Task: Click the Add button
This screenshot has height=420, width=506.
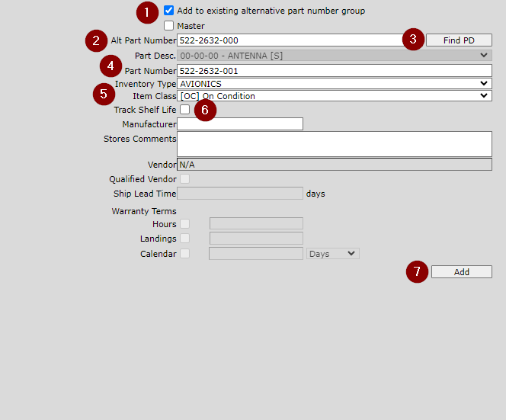Action: click(x=461, y=272)
